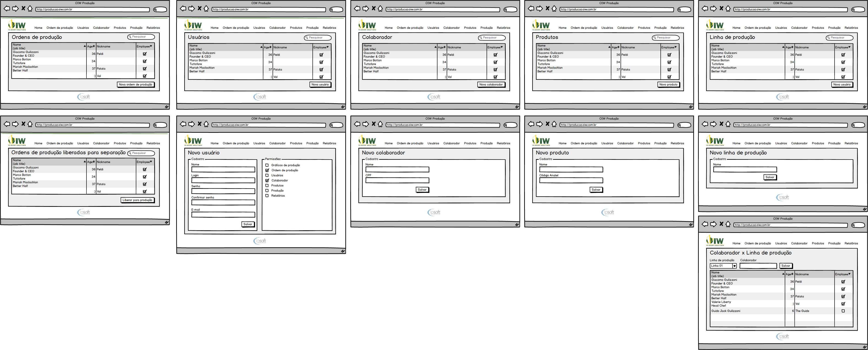The width and height of the screenshot is (868, 350).
Task: Click back arrow in the Novo usuário window
Action: (183, 124)
